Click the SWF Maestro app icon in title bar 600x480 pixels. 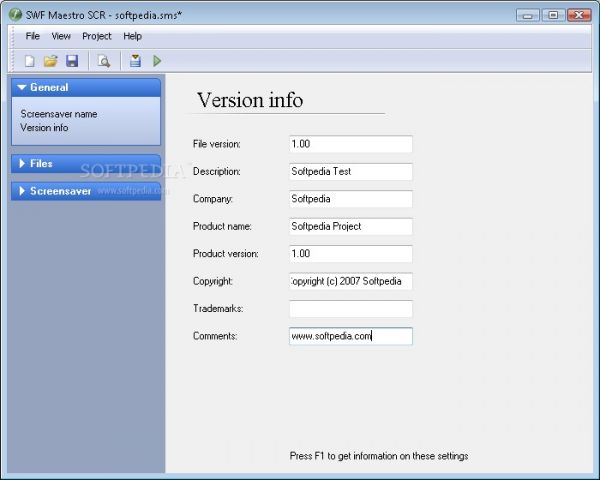coord(15,15)
